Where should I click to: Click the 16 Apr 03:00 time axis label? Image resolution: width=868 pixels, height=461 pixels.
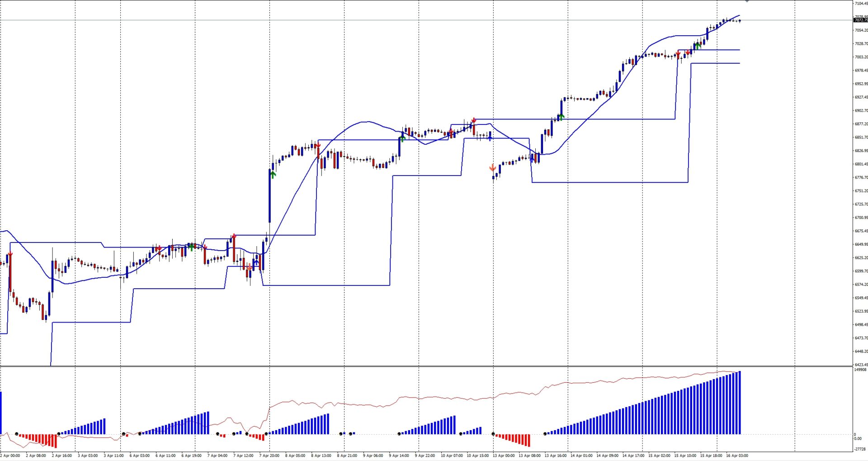737,456
